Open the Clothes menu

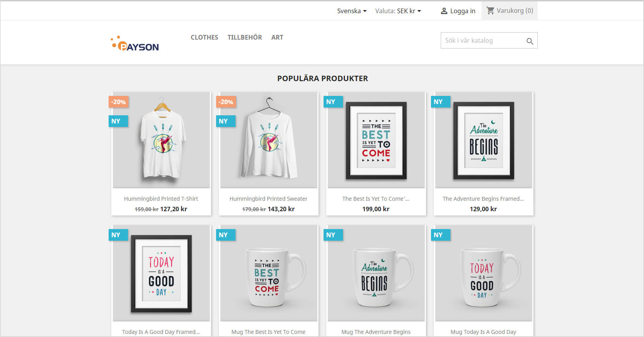pyautogui.click(x=204, y=37)
